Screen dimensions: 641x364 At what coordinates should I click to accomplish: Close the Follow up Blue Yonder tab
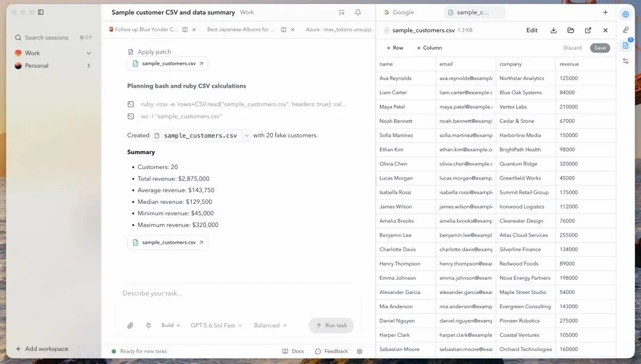(x=194, y=30)
